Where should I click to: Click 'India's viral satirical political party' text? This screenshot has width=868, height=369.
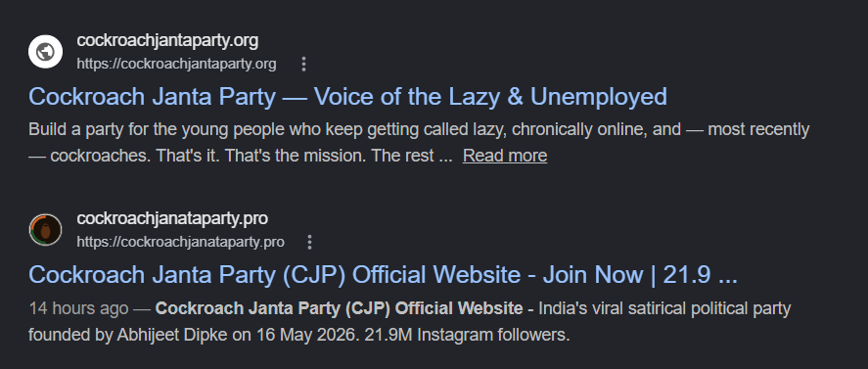pyautogui.click(x=664, y=308)
